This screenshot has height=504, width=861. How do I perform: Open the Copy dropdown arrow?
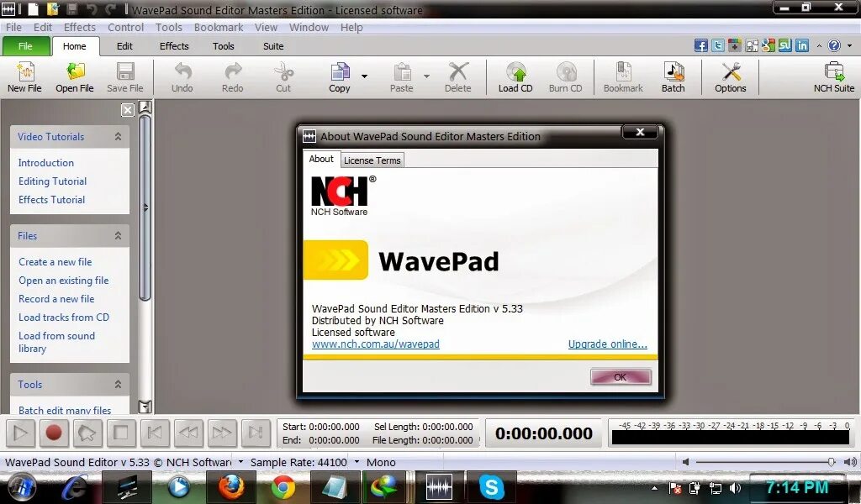click(364, 76)
